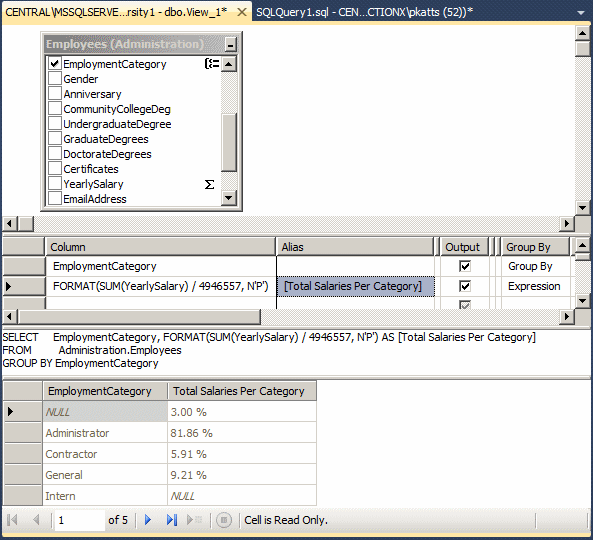Image resolution: width=593 pixels, height=540 pixels.
Task: Click the criteria grid's right arrow
Action: (567, 316)
